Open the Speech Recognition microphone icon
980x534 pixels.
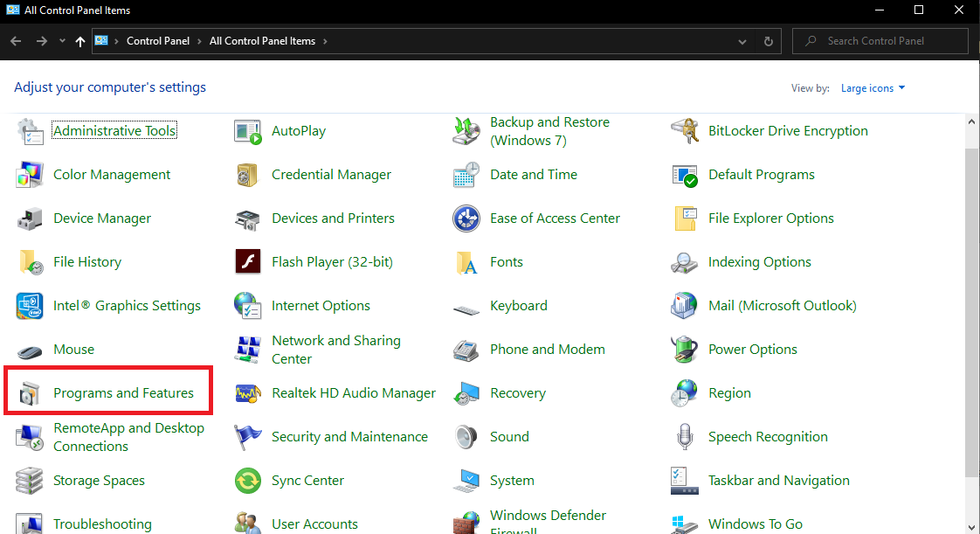coord(685,437)
